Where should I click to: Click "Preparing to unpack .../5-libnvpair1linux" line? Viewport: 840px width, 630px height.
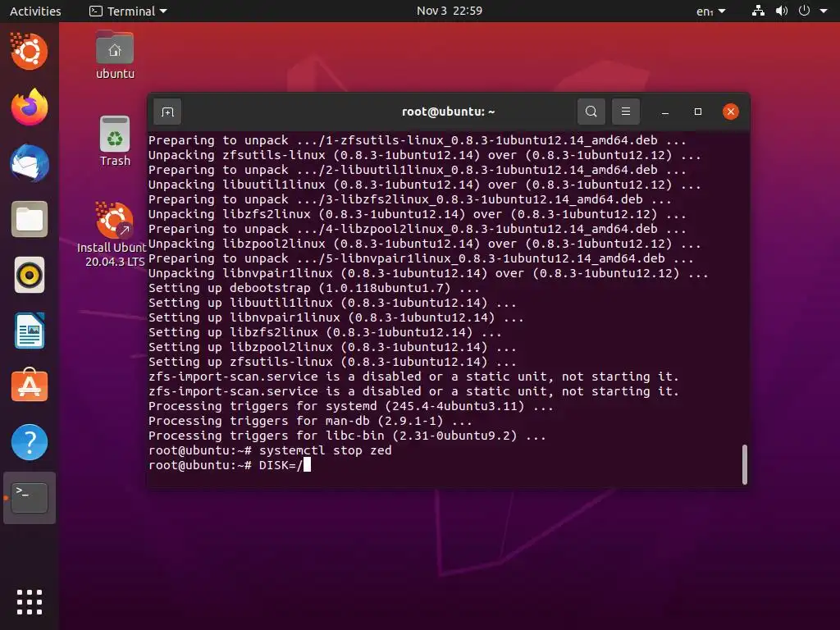421,258
